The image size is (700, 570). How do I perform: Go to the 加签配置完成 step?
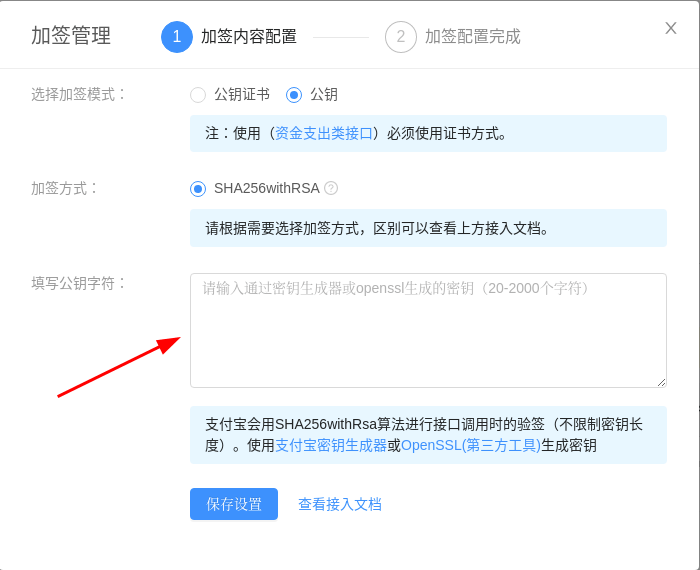click(x=472, y=37)
